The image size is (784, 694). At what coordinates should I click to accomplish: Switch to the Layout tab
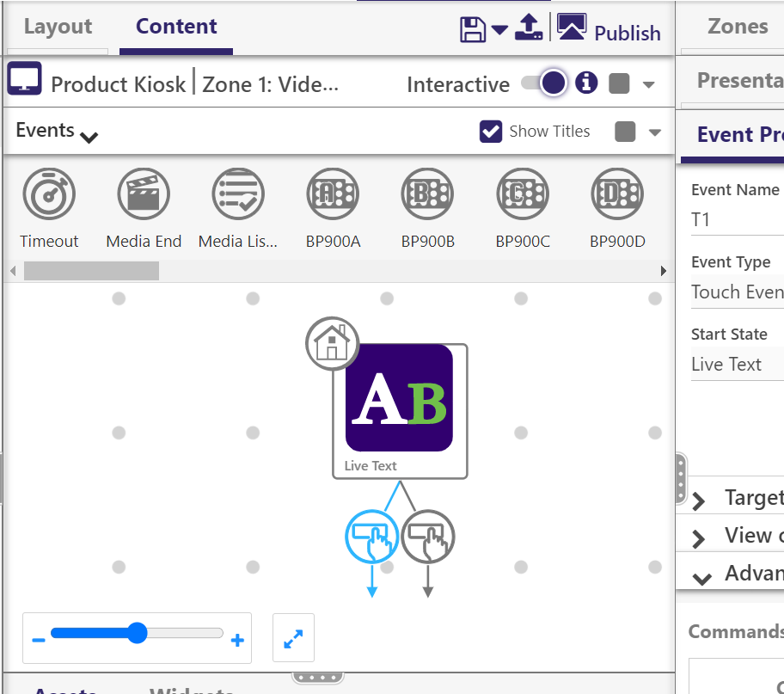(59, 27)
